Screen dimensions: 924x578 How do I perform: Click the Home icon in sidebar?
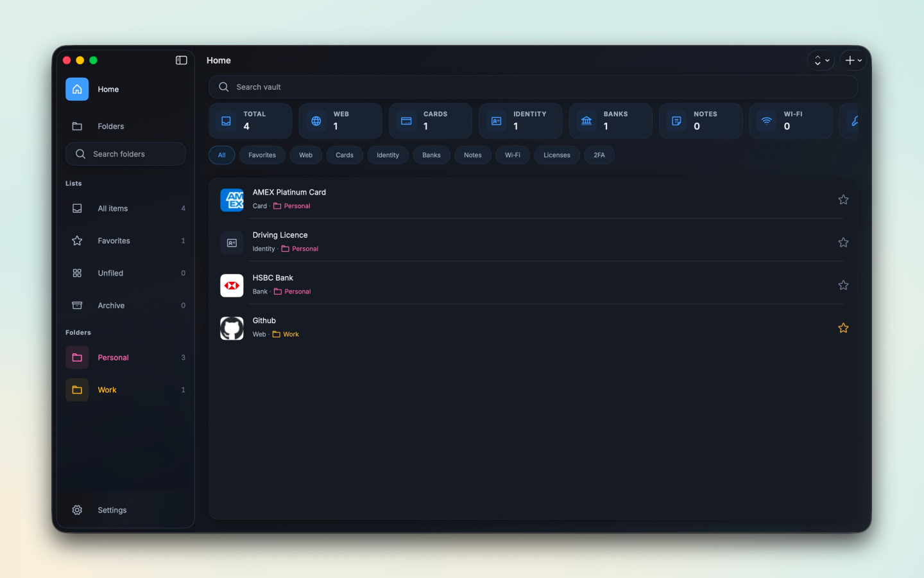[x=77, y=89]
